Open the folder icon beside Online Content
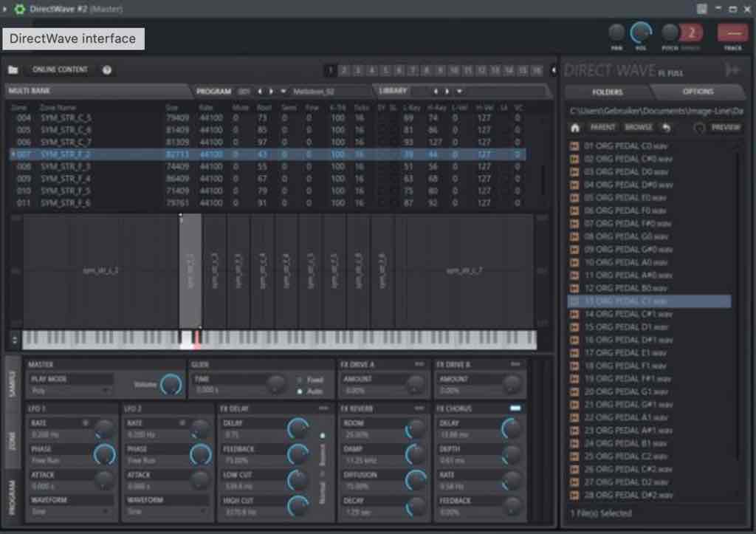The height and width of the screenshot is (534, 756). [x=13, y=70]
